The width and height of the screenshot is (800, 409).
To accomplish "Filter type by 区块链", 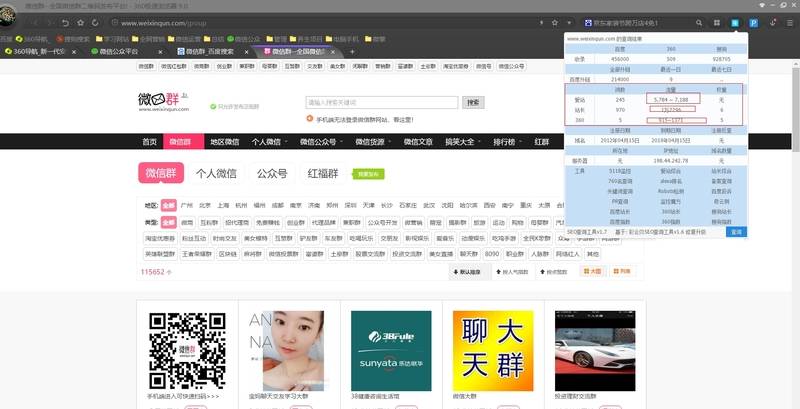I will 227,254.
